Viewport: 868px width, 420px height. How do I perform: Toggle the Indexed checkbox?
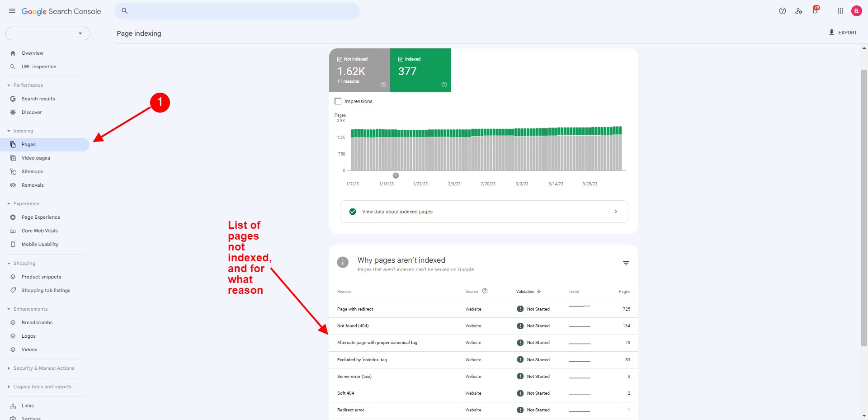pos(401,59)
